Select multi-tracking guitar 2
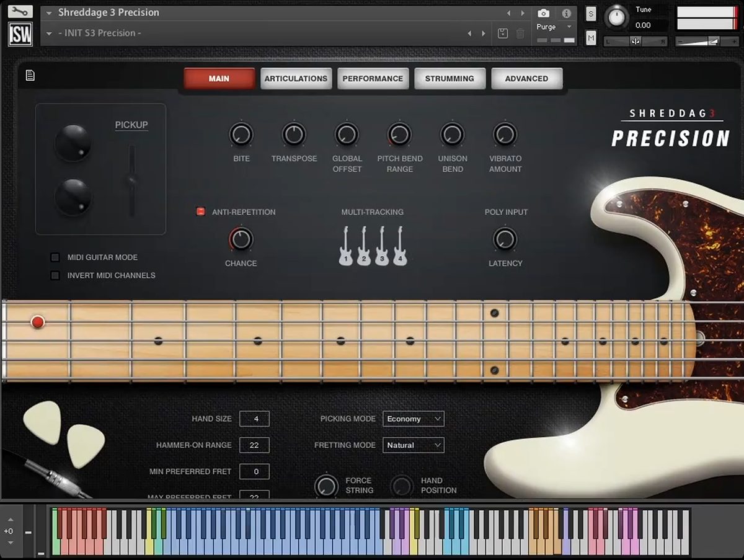This screenshot has height=560, width=744. 364,246
